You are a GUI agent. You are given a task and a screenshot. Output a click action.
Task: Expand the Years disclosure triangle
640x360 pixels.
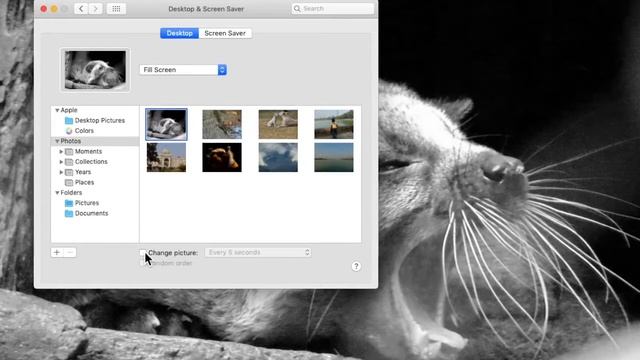61,172
